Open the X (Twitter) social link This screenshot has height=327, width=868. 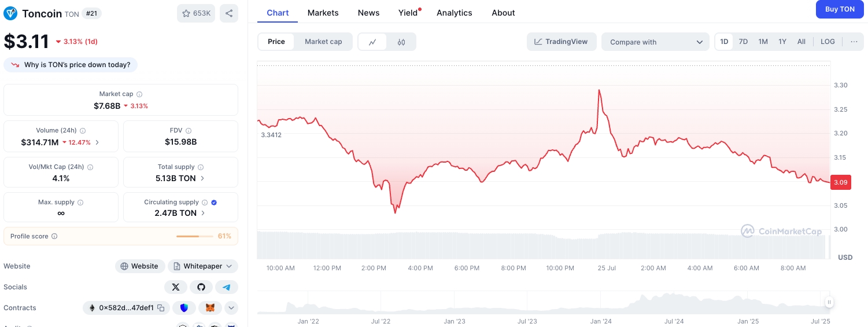(x=176, y=287)
